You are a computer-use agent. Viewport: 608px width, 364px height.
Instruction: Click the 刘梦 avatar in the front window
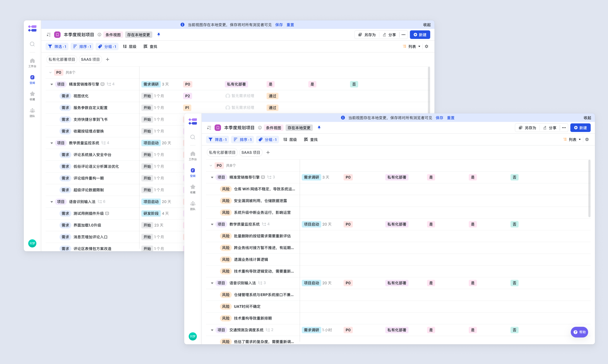(193, 336)
